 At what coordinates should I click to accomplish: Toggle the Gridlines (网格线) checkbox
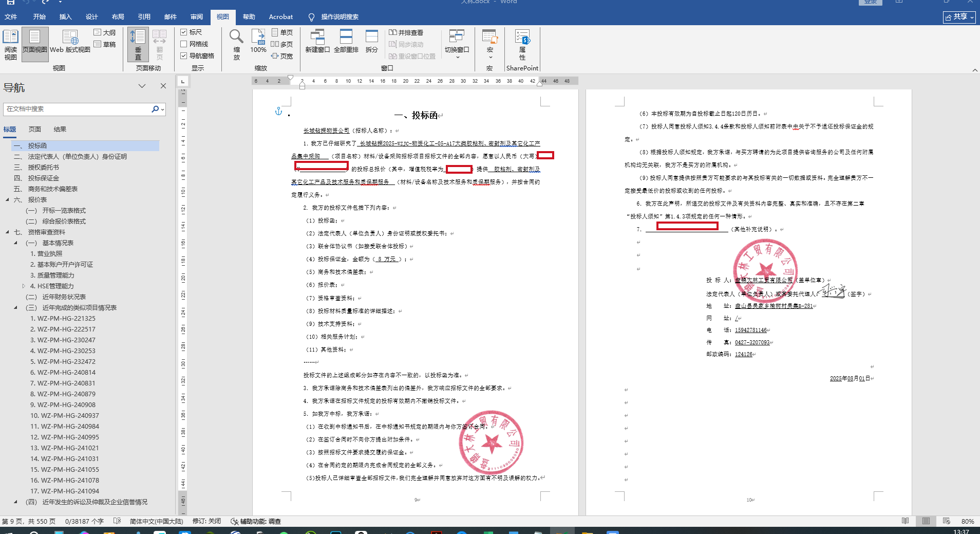[194, 44]
